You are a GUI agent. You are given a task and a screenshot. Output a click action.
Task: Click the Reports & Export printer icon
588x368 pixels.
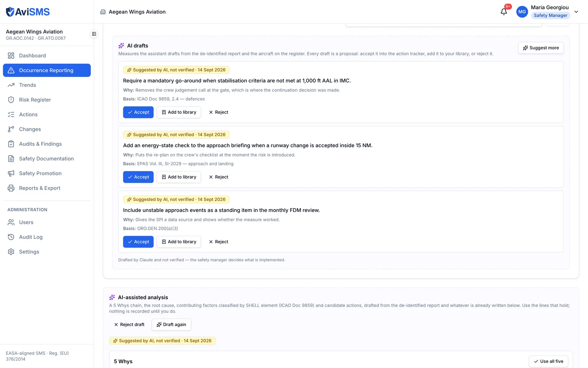click(11, 188)
